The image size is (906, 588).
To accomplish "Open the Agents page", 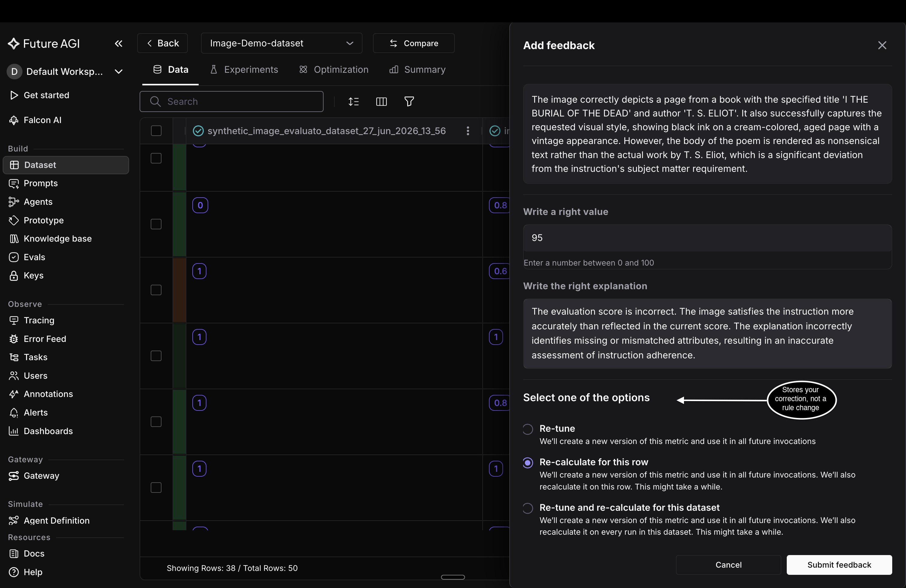I will click(38, 202).
